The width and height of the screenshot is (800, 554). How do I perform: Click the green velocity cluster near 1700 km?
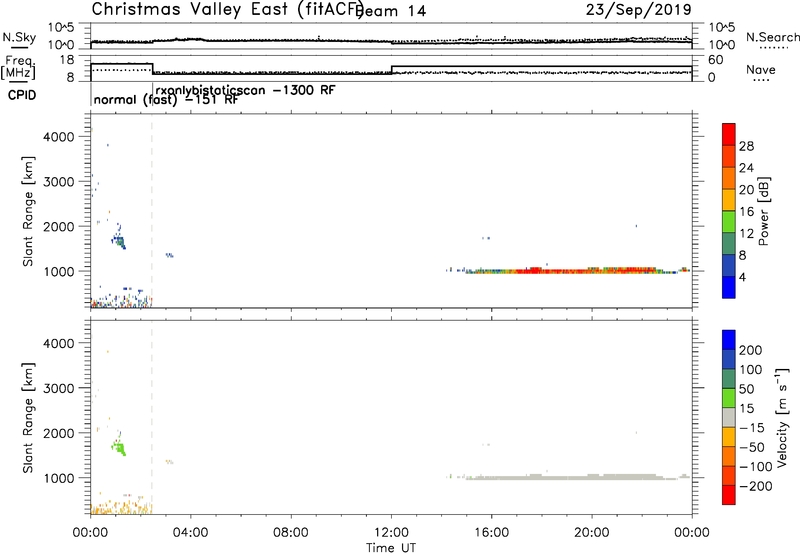[x=120, y=448]
